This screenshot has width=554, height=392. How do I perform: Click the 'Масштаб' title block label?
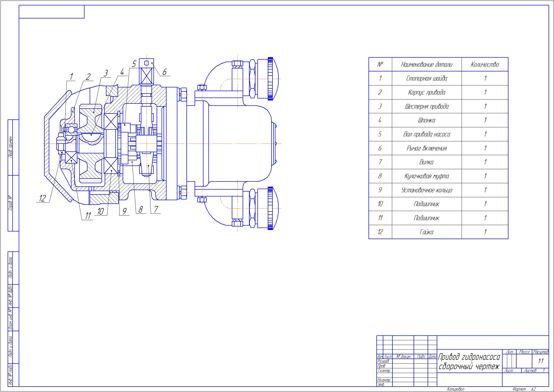[x=541, y=352]
